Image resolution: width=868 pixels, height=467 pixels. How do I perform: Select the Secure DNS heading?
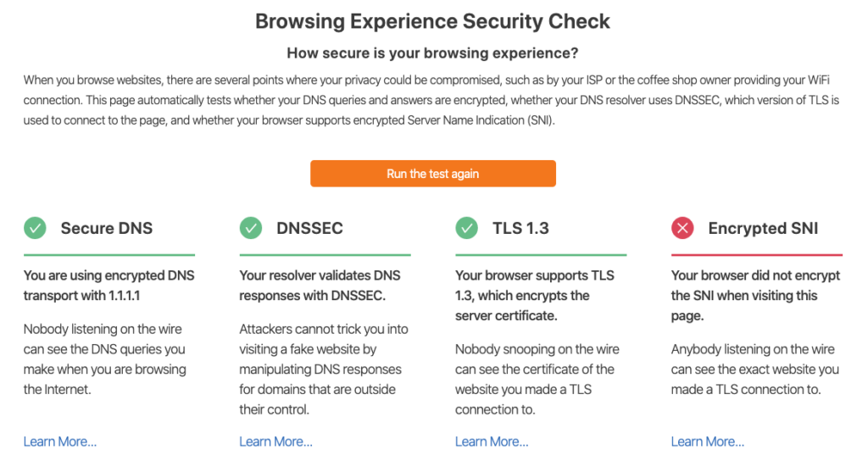pos(106,228)
